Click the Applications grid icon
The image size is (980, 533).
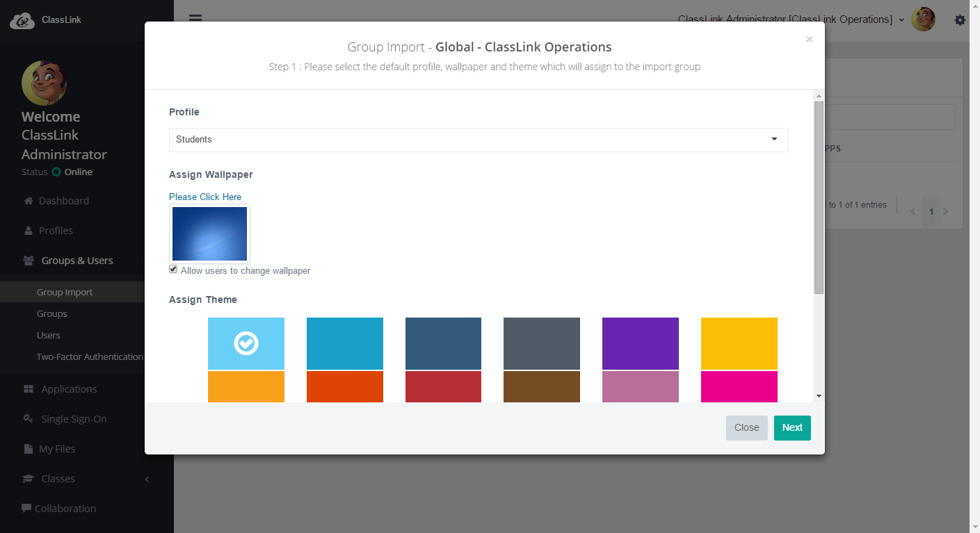tap(29, 389)
